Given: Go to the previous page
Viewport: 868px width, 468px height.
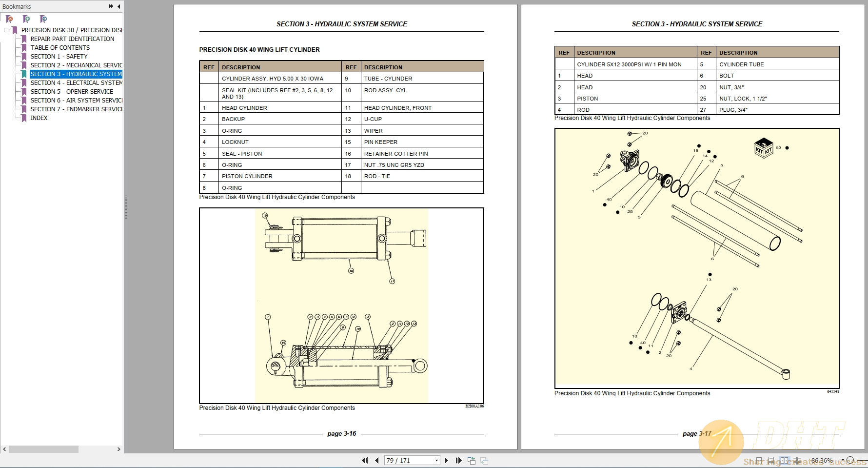Looking at the screenshot, I should pyautogui.click(x=377, y=460).
